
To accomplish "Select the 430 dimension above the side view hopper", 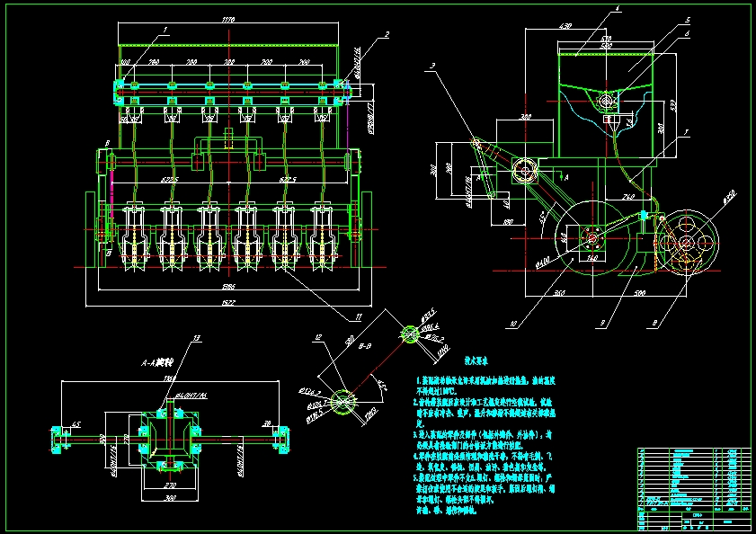I will click(x=565, y=25).
